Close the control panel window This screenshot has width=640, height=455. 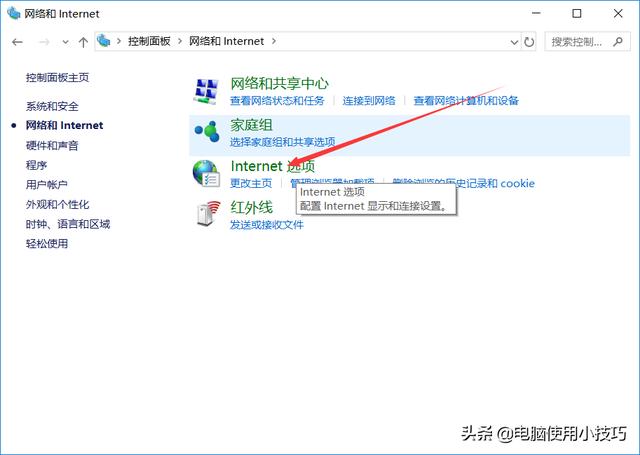tap(618, 13)
